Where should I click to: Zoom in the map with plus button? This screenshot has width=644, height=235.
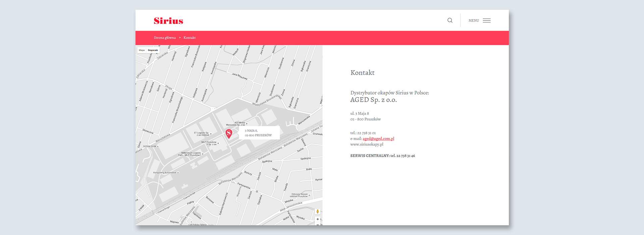coord(318,219)
